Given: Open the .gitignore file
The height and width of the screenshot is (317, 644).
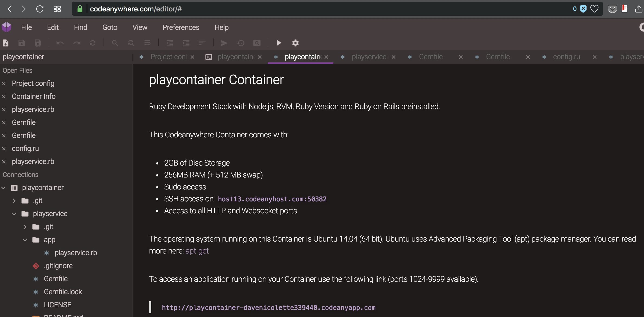Looking at the screenshot, I should coord(58,266).
